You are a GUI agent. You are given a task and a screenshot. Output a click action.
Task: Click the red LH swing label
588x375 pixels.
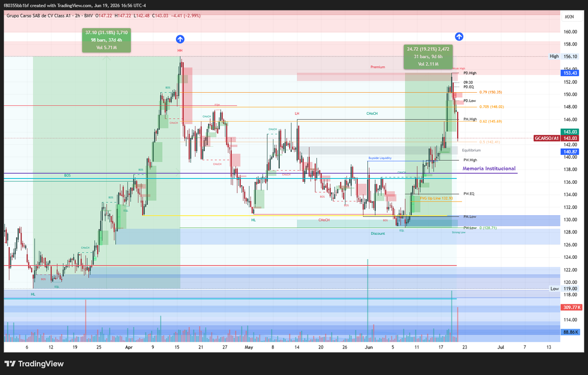tap(297, 113)
